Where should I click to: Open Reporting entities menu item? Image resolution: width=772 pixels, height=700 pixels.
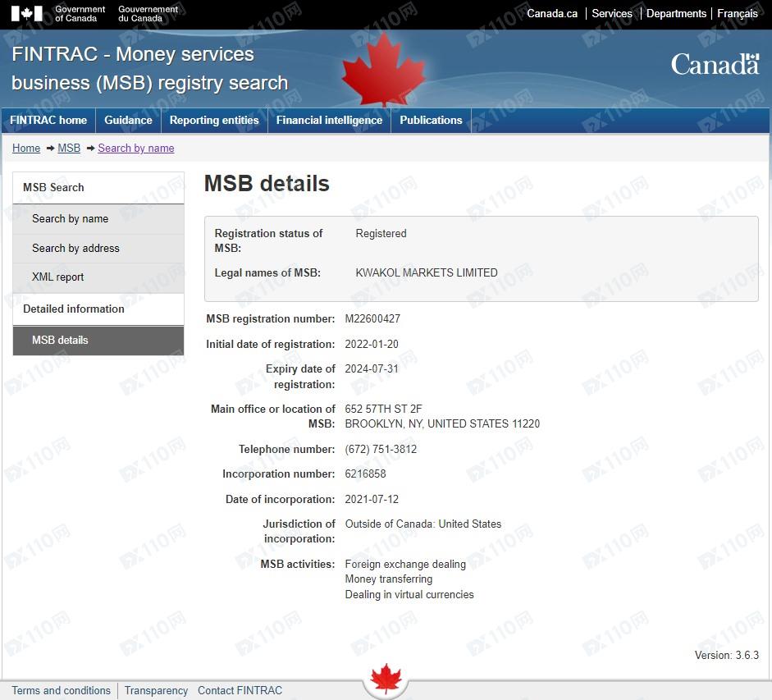pos(214,120)
